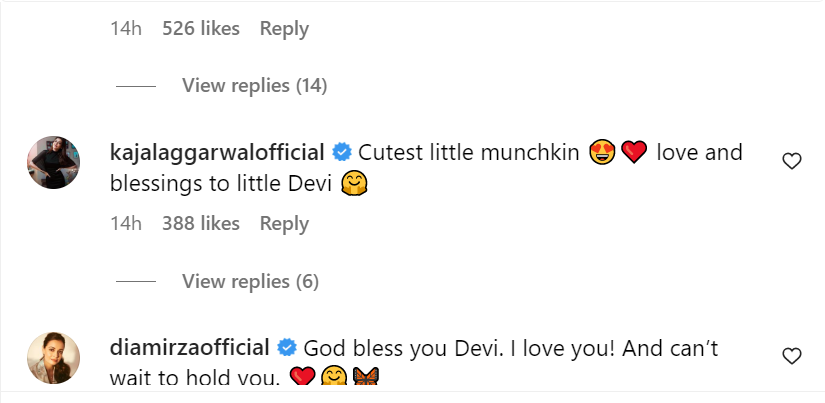Viewport: 825px width, 403px height.
Task: Click the 14h timestamp beside 388 likes
Action: coord(126,224)
